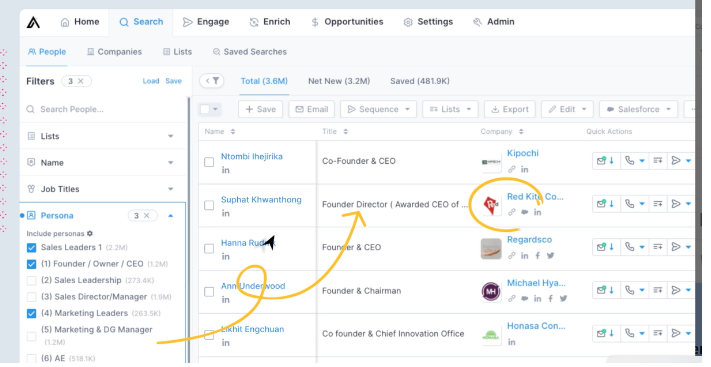Switch to the Net New (3.2M) tab
The image size is (711, 367).
[339, 81]
